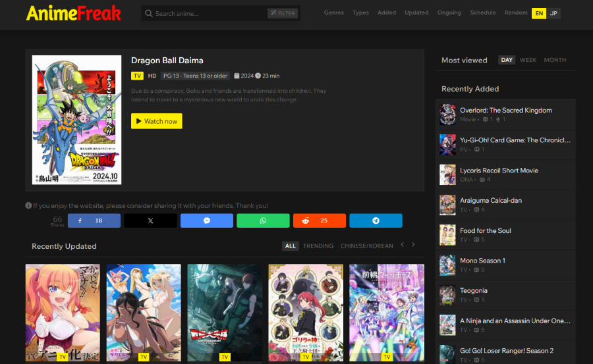Click the calendar icon next to 2024

tap(237, 76)
